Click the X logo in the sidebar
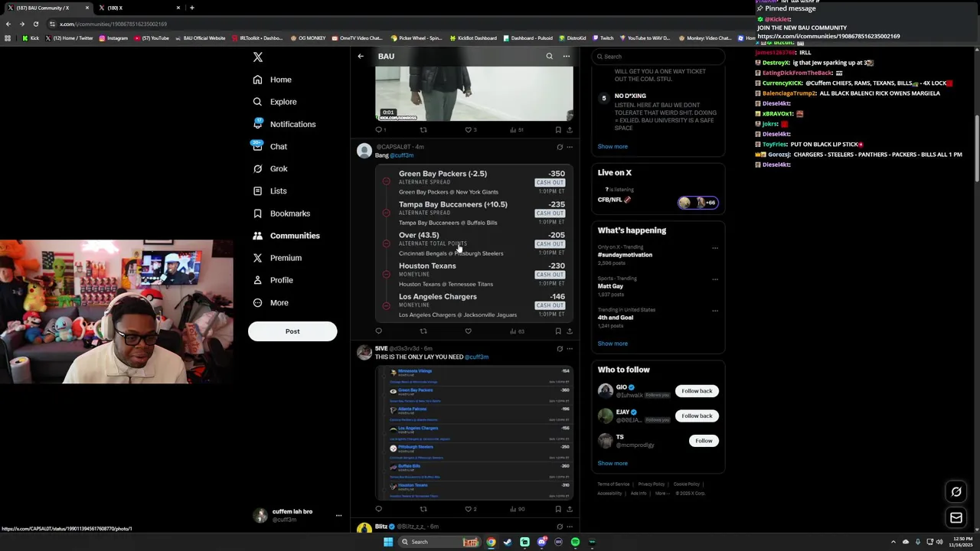 click(258, 57)
